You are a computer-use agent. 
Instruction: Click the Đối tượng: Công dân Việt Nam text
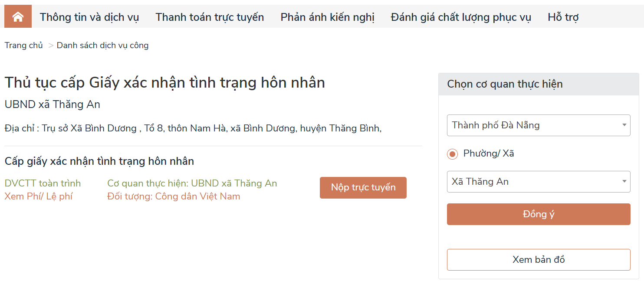(174, 196)
